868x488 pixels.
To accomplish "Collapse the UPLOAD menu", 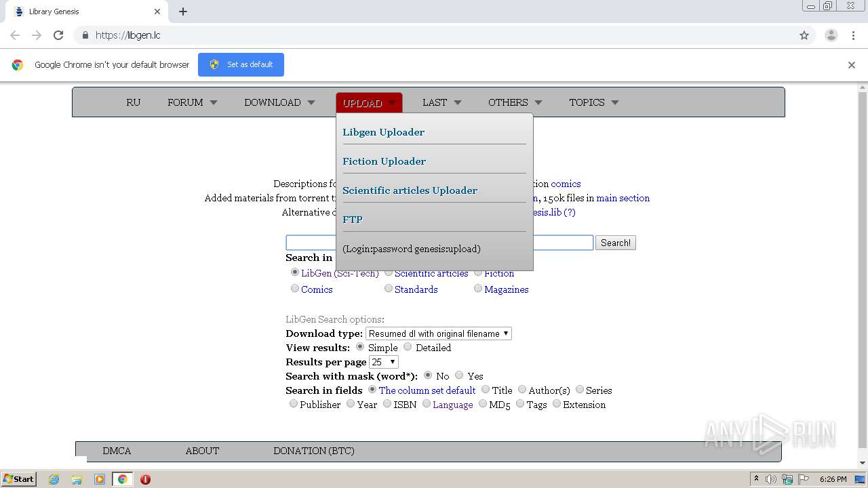I will point(369,103).
